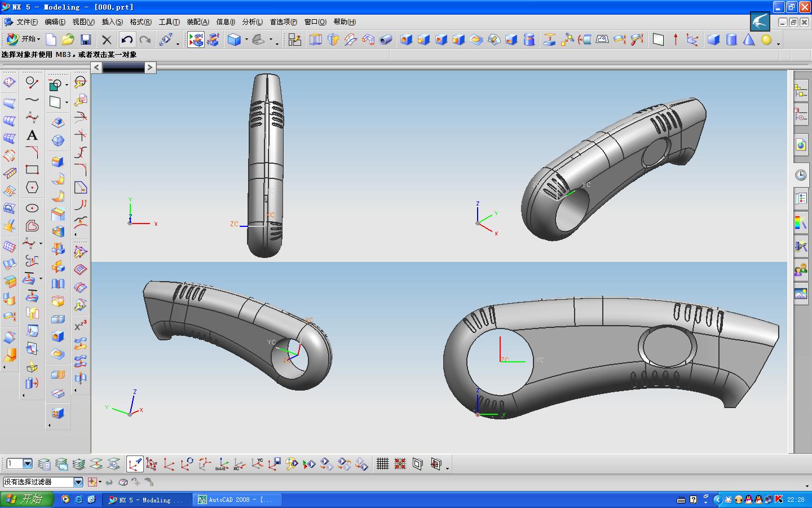Viewport: 812px width, 508px height.
Task: Click the right scroll arrow above viewport
Action: point(150,68)
